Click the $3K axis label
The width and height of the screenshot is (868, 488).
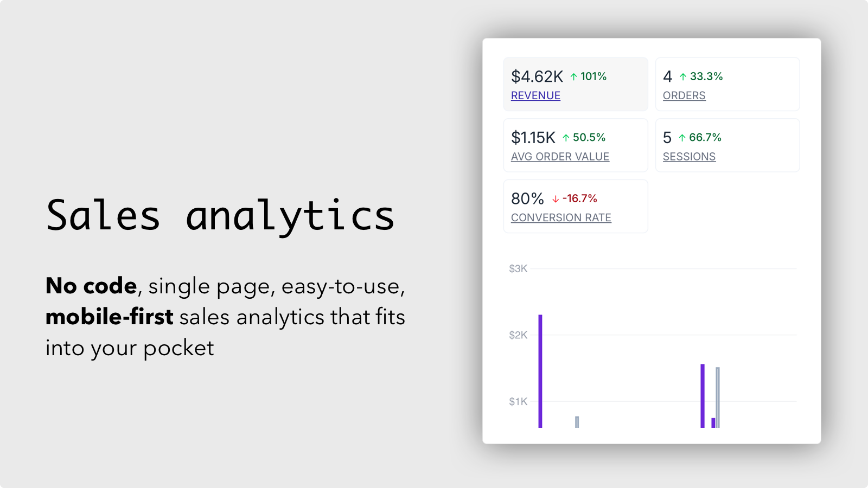[x=518, y=268]
